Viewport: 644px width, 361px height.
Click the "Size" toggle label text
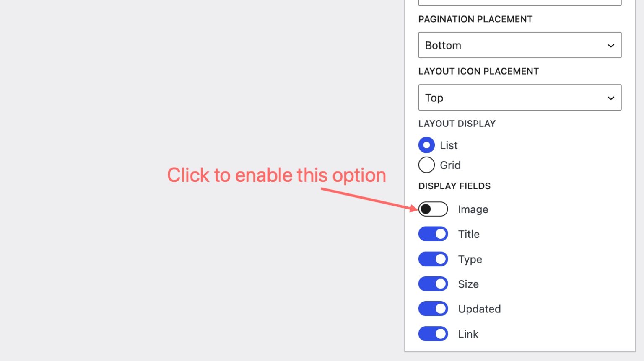468,284
